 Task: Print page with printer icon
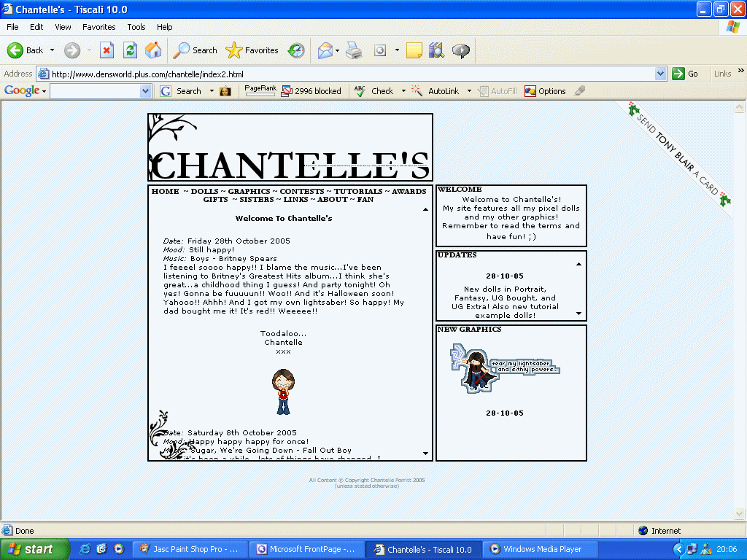tap(354, 50)
